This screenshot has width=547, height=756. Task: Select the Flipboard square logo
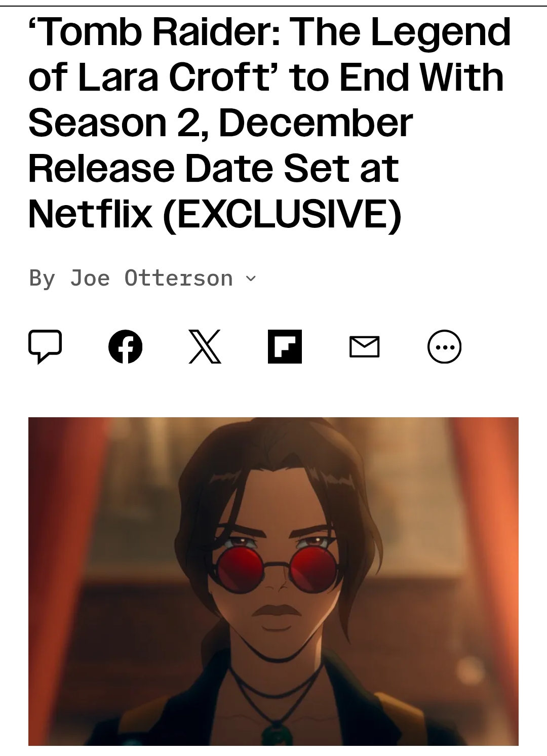point(285,347)
